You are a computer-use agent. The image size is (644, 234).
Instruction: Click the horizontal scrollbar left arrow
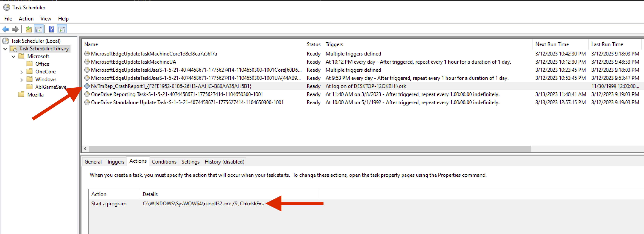(x=85, y=149)
